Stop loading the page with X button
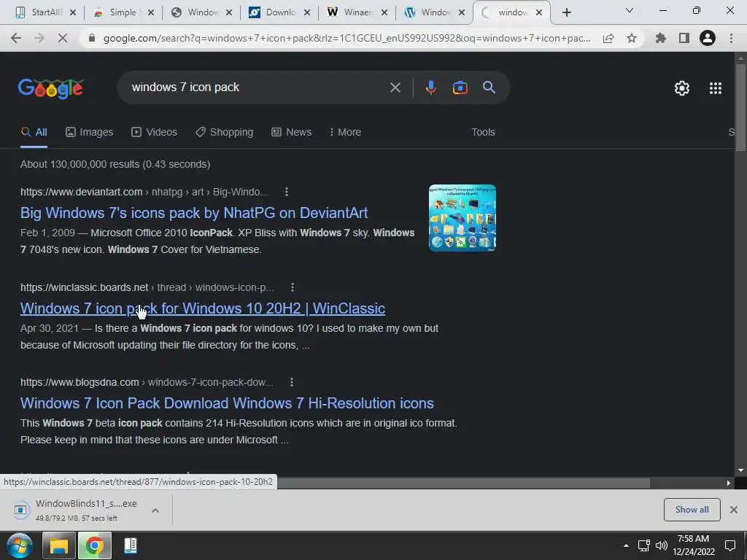The height and width of the screenshot is (560, 747). pos(63,38)
